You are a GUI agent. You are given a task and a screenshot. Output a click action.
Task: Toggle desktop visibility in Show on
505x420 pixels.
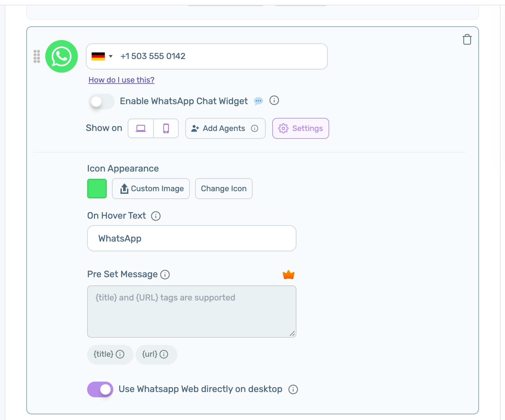click(x=141, y=128)
